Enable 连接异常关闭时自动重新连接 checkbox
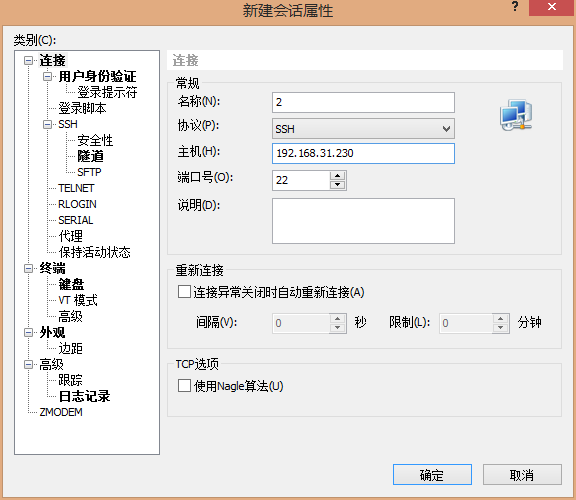This screenshot has width=576, height=500. (x=184, y=292)
